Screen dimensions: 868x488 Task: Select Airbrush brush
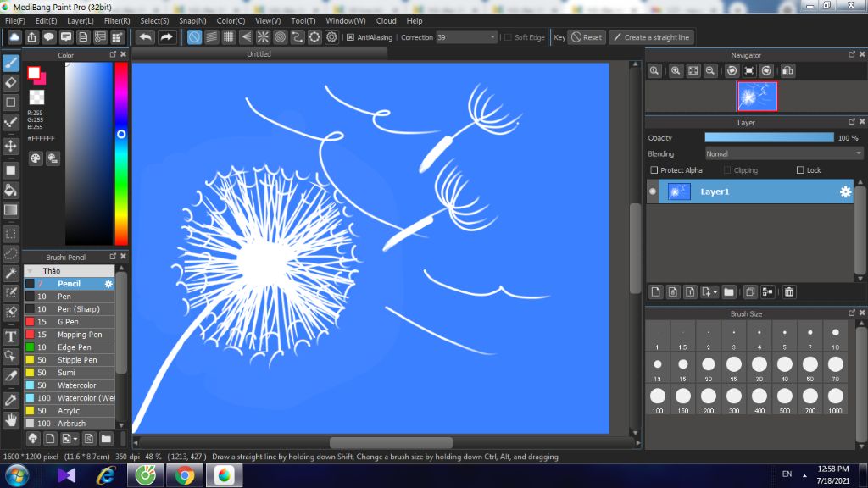click(x=70, y=424)
